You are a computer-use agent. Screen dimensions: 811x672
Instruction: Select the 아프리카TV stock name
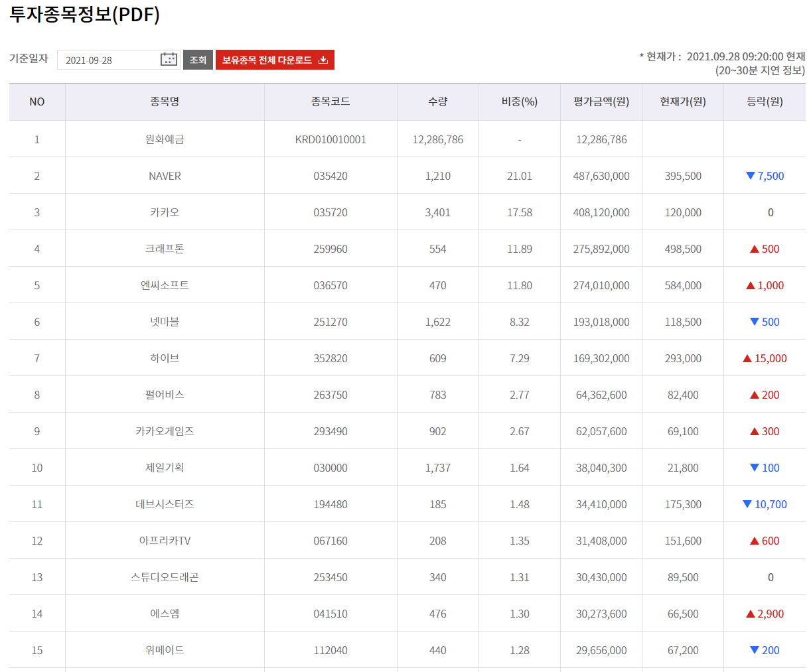point(165,541)
